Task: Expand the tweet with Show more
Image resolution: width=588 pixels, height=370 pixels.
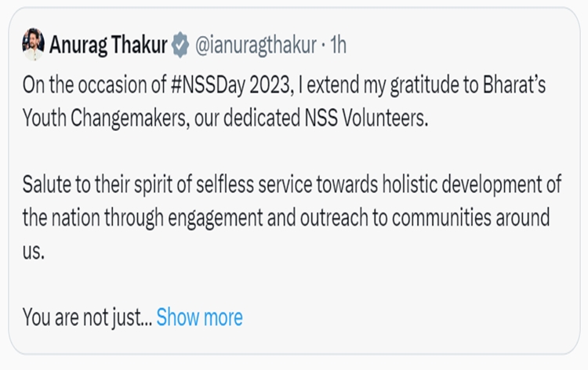Action: point(199,317)
